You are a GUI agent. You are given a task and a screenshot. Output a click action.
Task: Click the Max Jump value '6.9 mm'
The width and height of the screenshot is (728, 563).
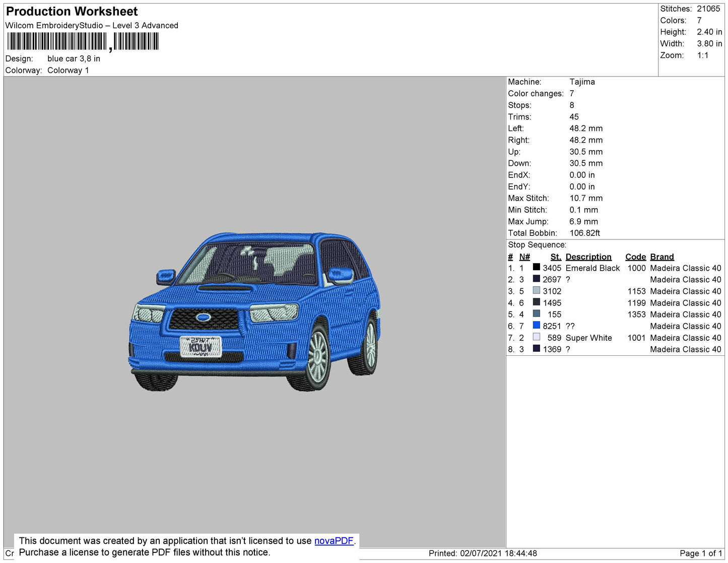pyautogui.click(x=583, y=221)
